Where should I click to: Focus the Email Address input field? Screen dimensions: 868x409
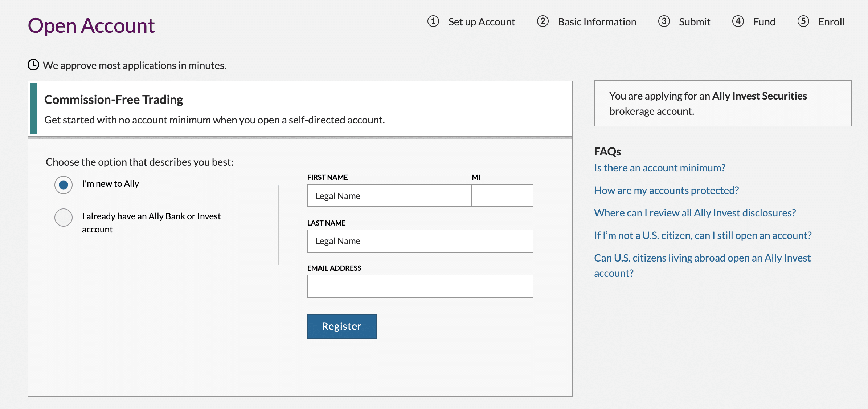coord(420,286)
